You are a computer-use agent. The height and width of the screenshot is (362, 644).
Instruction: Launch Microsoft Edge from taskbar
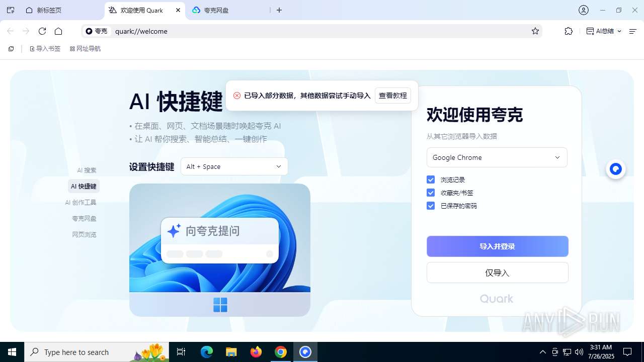pyautogui.click(x=207, y=352)
